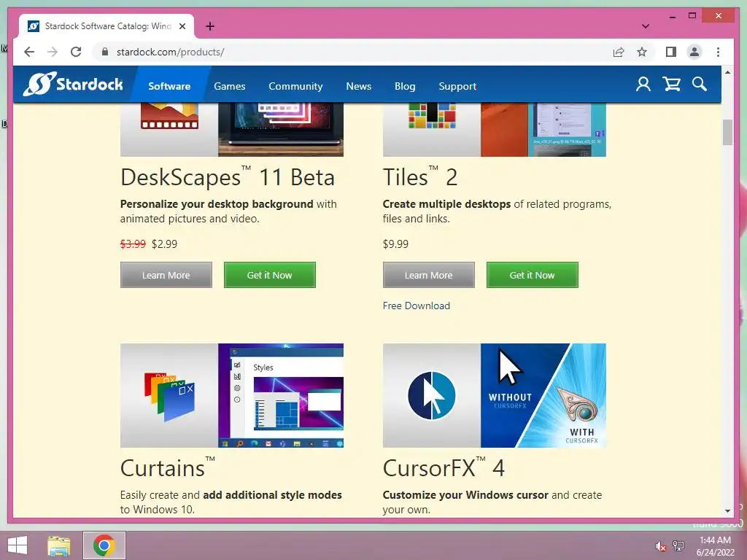
Task: Click the network tray icon
Action: [678, 546]
